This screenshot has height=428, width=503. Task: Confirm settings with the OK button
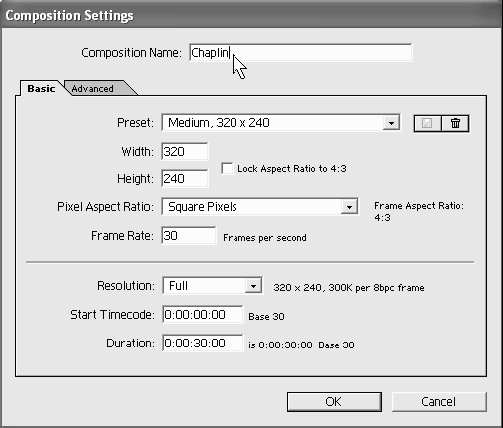pos(334,402)
